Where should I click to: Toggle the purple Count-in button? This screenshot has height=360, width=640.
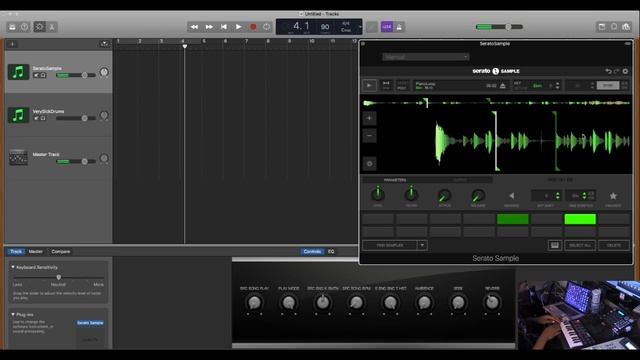pos(387,27)
